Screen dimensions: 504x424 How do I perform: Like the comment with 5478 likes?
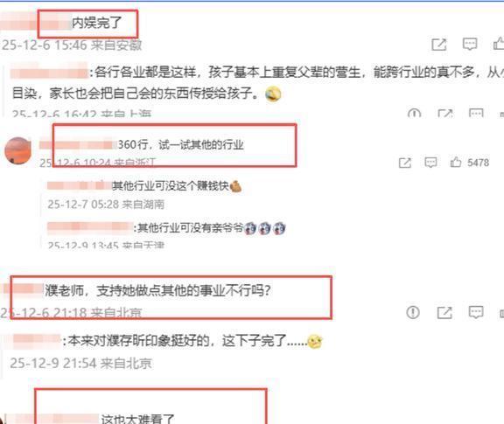click(x=456, y=162)
